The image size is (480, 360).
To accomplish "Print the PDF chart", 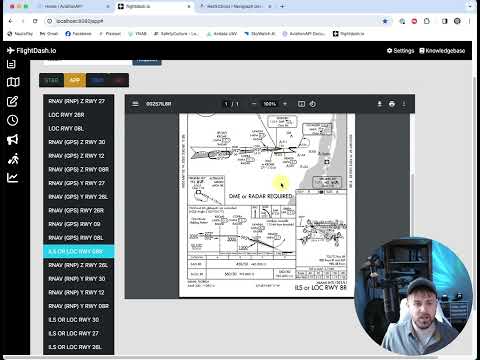I will [392, 104].
